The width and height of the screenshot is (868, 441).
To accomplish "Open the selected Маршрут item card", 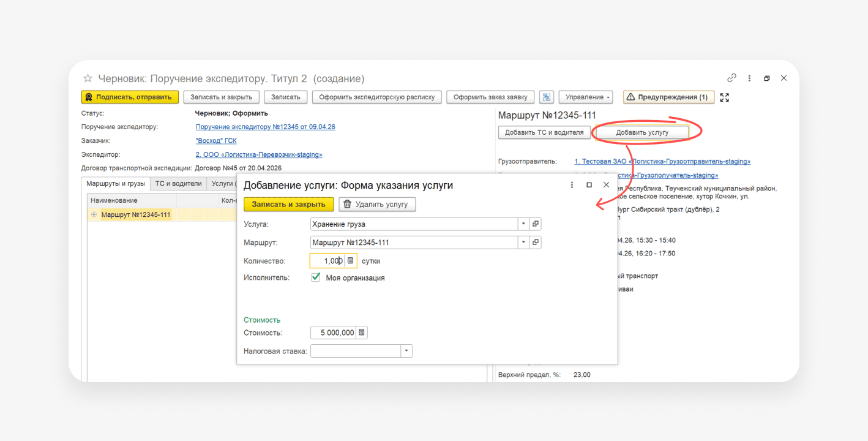I will [536, 243].
